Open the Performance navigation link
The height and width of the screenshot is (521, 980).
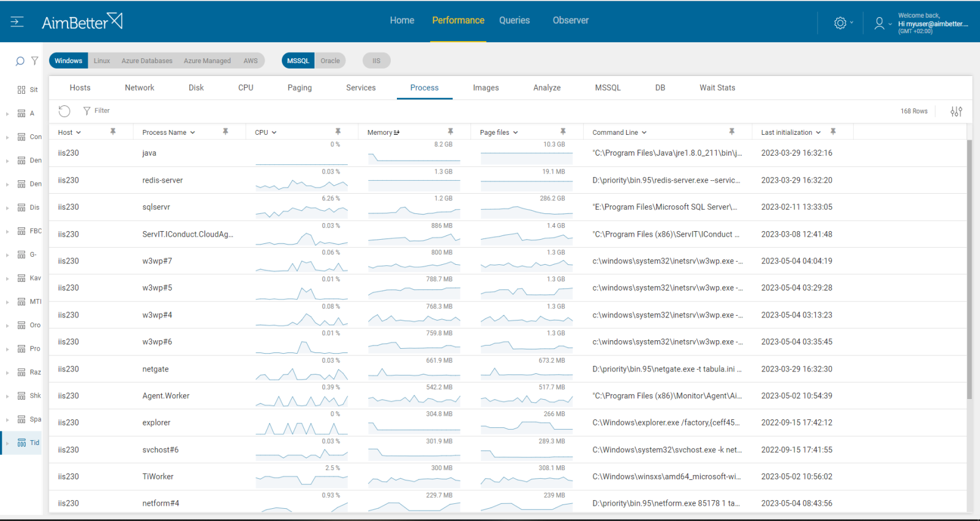point(458,20)
